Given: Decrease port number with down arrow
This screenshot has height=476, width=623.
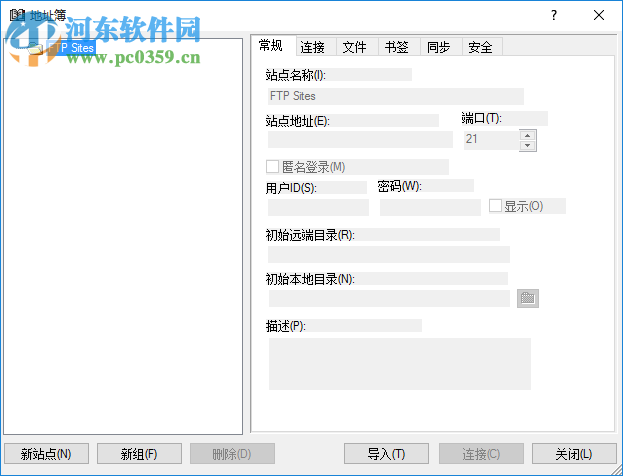Looking at the screenshot, I should click(x=528, y=145).
